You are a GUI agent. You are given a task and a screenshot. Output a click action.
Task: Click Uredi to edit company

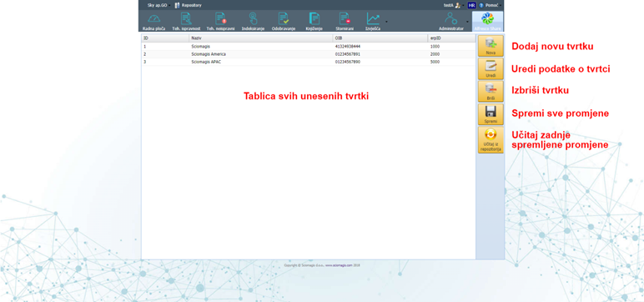pyautogui.click(x=491, y=68)
